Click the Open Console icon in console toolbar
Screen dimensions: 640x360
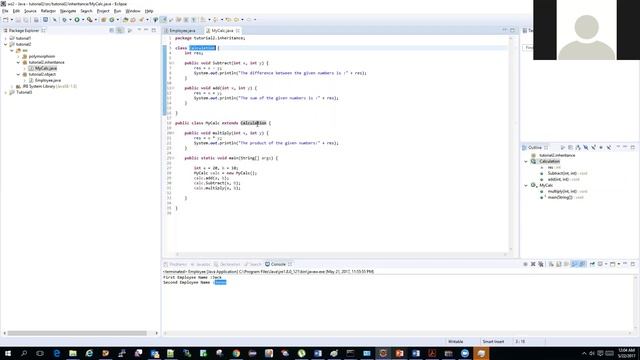[x=612, y=264]
